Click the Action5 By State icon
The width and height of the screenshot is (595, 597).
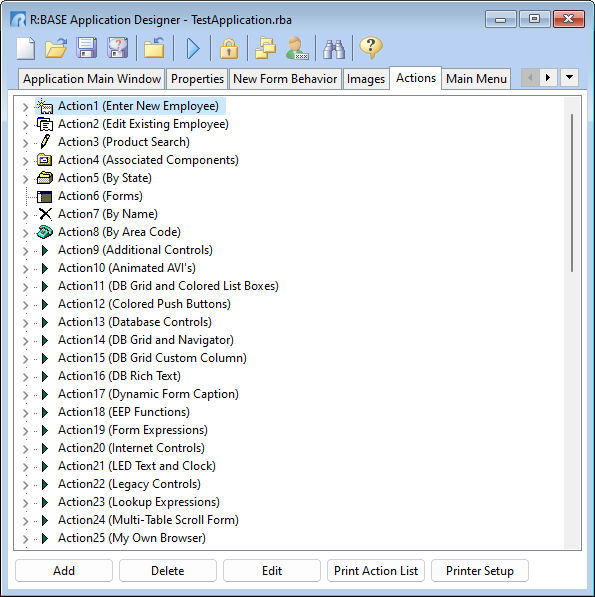[45, 178]
